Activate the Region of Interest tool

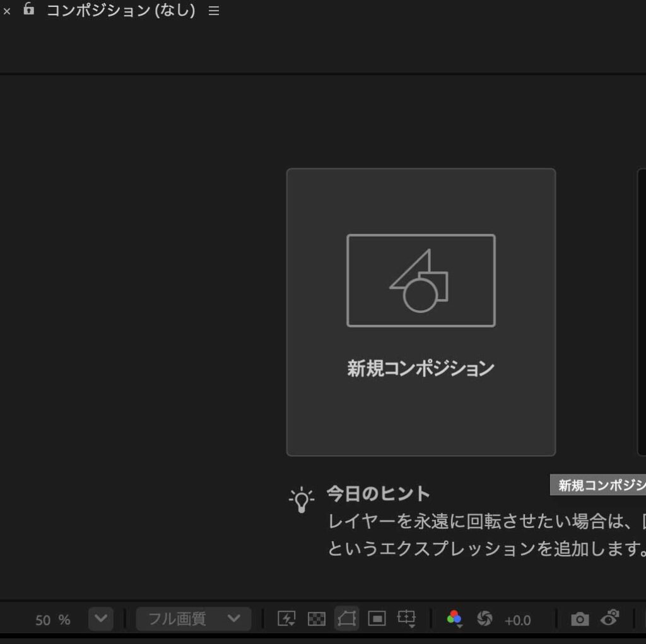(x=375, y=619)
